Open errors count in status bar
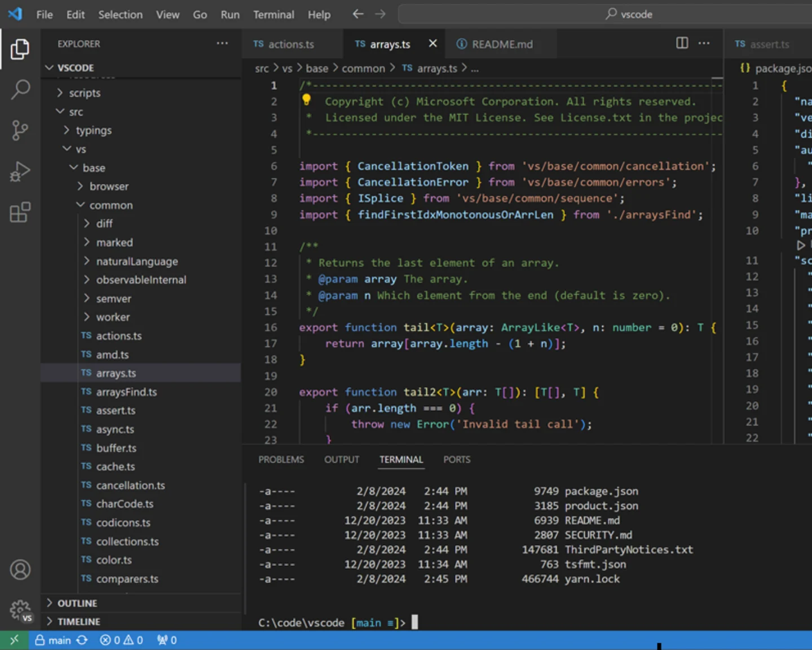 110,640
